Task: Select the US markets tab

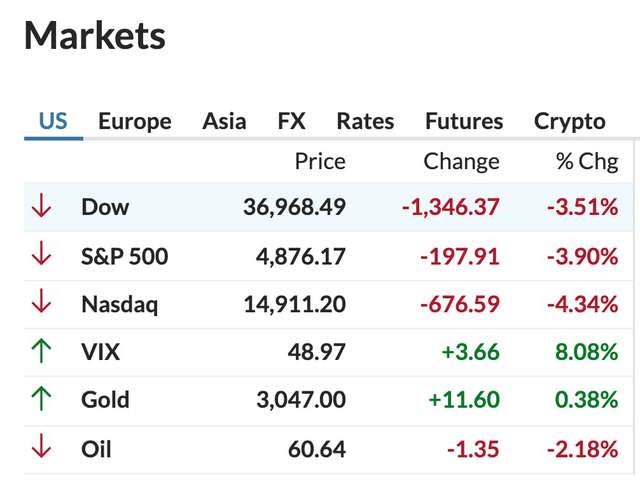Action: pos(53,122)
